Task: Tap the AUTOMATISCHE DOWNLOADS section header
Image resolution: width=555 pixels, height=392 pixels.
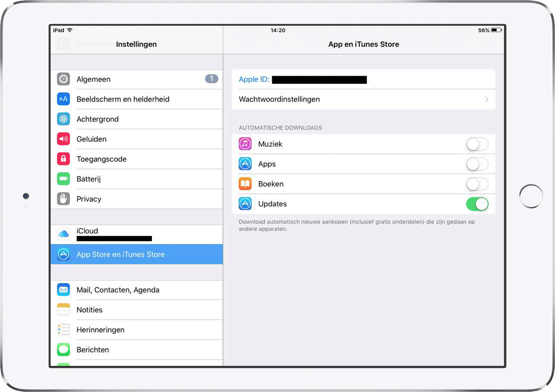Action: (x=280, y=128)
